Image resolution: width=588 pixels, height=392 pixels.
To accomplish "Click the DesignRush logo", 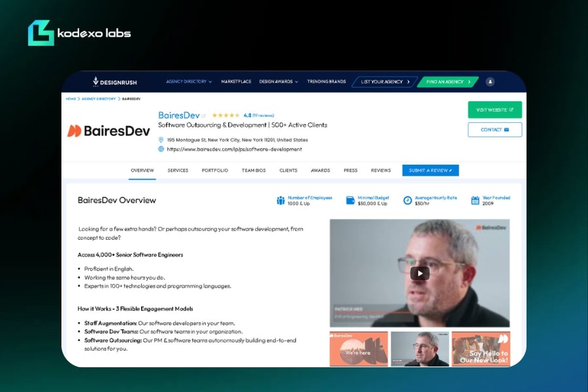I will click(115, 82).
